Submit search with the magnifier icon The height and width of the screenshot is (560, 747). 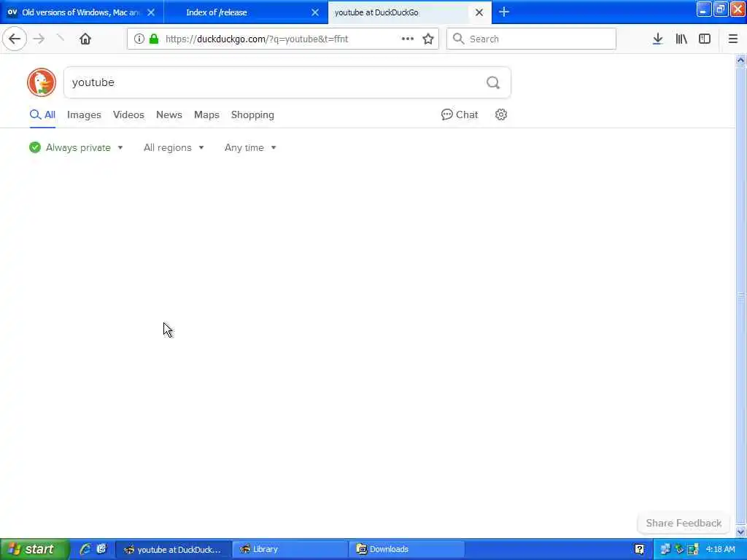493,83
